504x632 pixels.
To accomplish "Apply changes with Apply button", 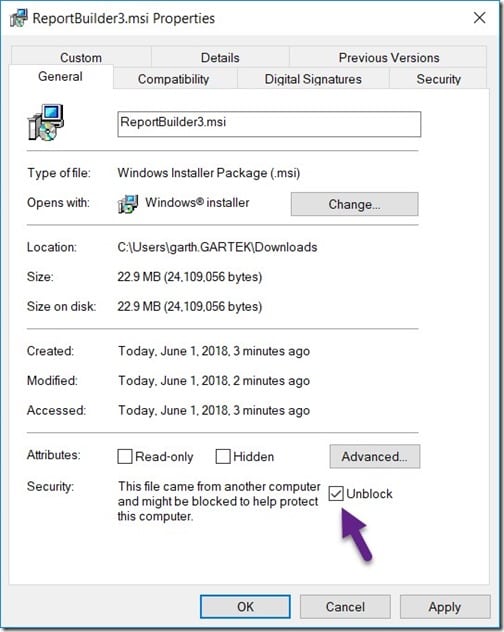I will (445, 607).
